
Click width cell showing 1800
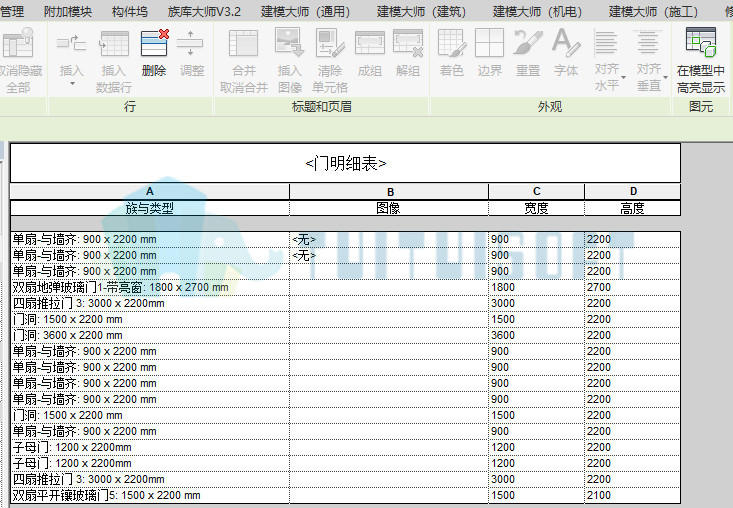point(537,287)
